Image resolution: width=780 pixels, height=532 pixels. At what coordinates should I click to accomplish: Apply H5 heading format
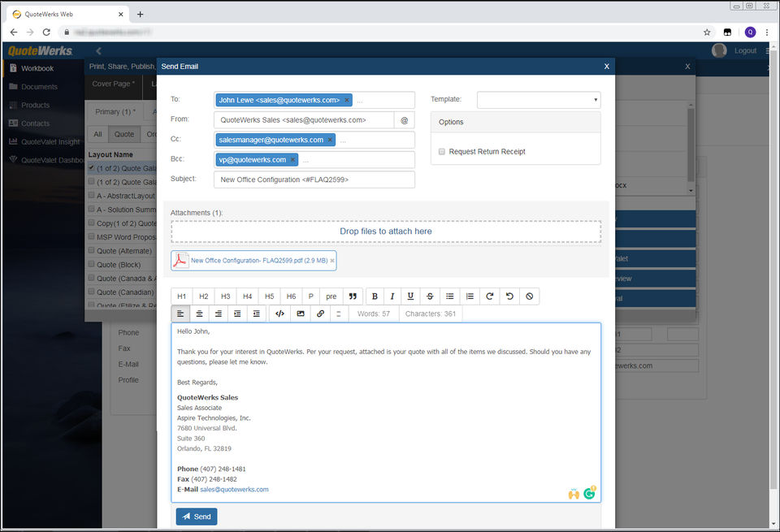tap(269, 296)
